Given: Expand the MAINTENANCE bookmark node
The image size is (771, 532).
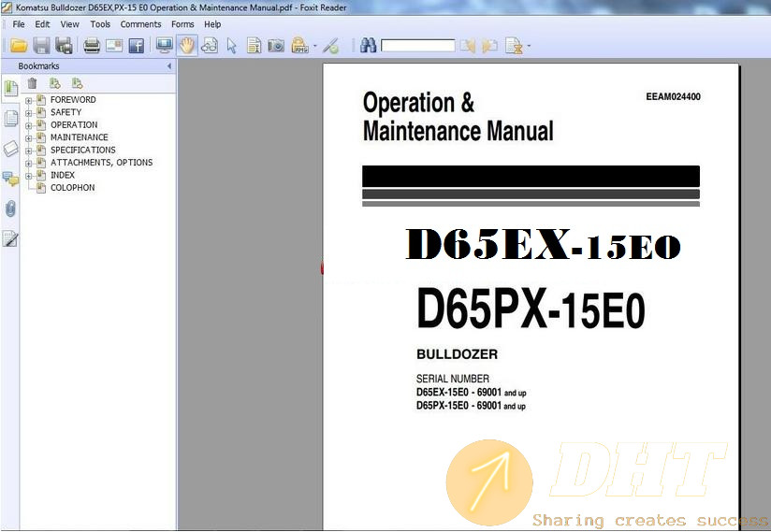Looking at the screenshot, I should (x=28, y=138).
